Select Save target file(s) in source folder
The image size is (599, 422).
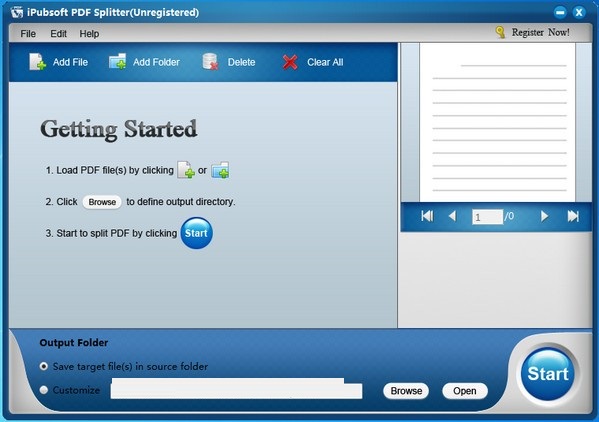pyautogui.click(x=44, y=366)
